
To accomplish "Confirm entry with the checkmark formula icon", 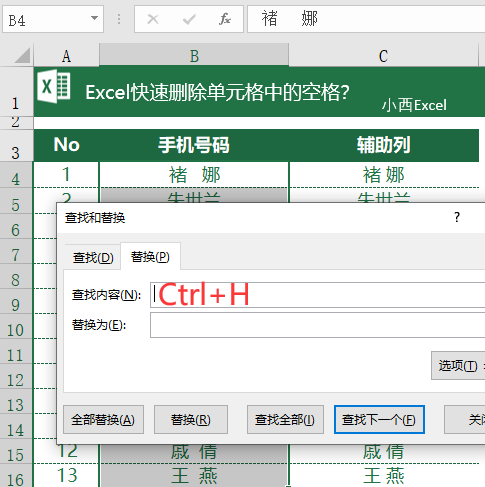I will (x=189, y=19).
